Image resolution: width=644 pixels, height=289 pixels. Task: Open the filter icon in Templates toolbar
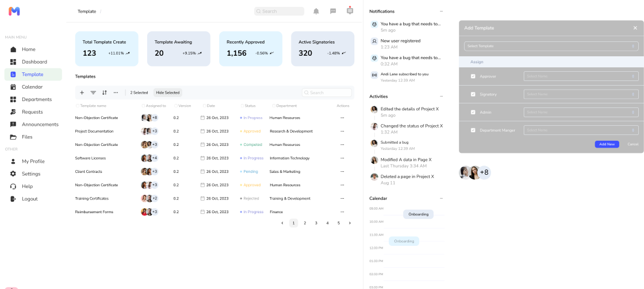point(93,93)
